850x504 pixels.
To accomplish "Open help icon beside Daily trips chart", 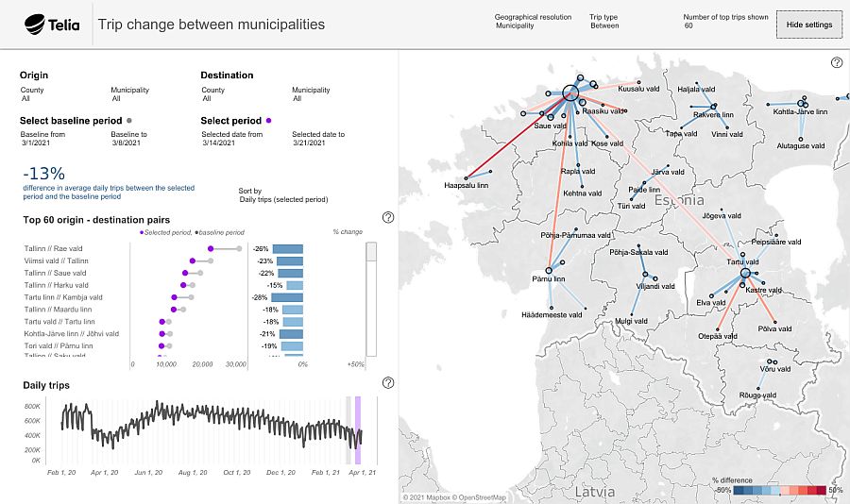I will pyautogui.click(x=388, y=382).
